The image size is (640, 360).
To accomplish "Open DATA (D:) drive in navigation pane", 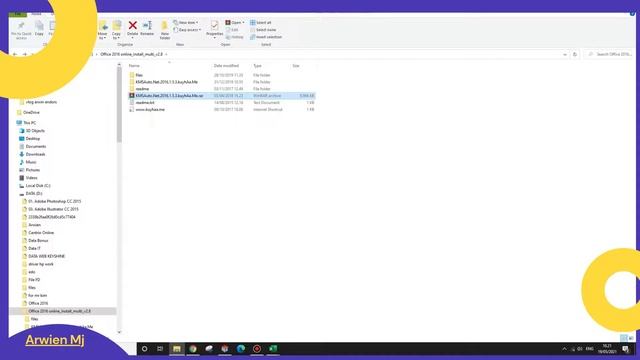I will [x=31, y=193].
